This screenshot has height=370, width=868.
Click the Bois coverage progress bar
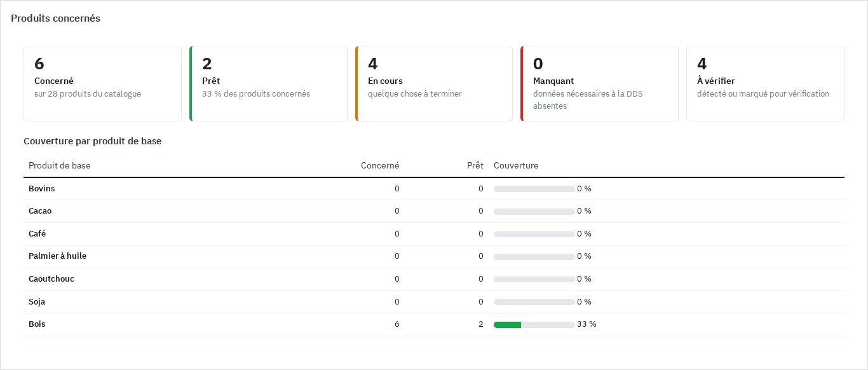click(x=534, y=325)
